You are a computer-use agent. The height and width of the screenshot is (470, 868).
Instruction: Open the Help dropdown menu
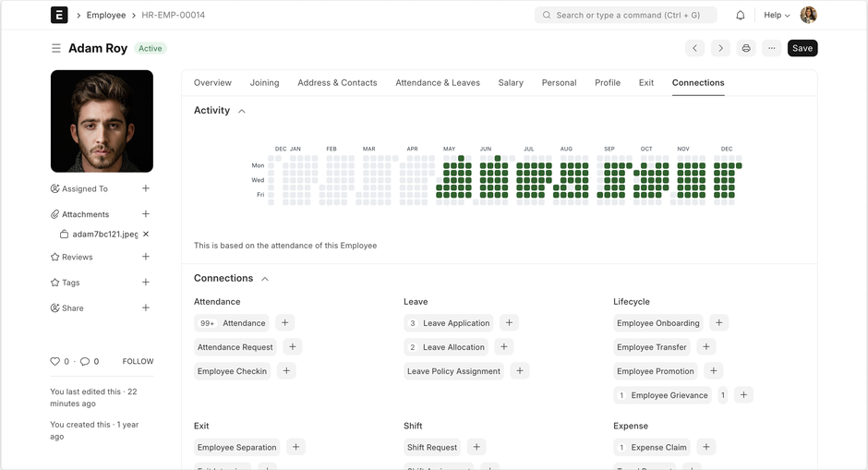(777, 15)
